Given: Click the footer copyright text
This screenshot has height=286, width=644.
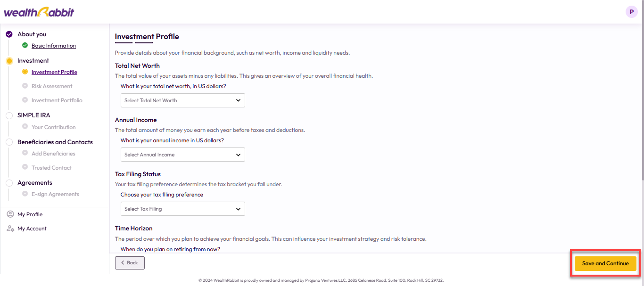Looking at the screenshot, I should tap(321, 280).
